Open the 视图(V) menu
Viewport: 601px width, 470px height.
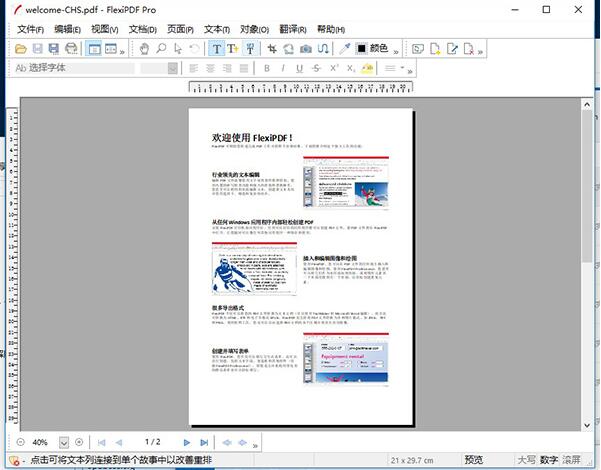pyautogui.click(x=105, y=29)
